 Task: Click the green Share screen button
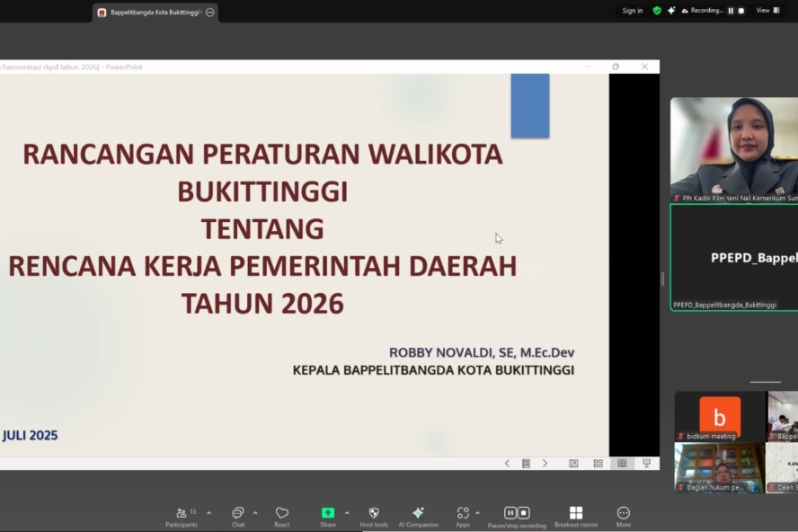328,513
